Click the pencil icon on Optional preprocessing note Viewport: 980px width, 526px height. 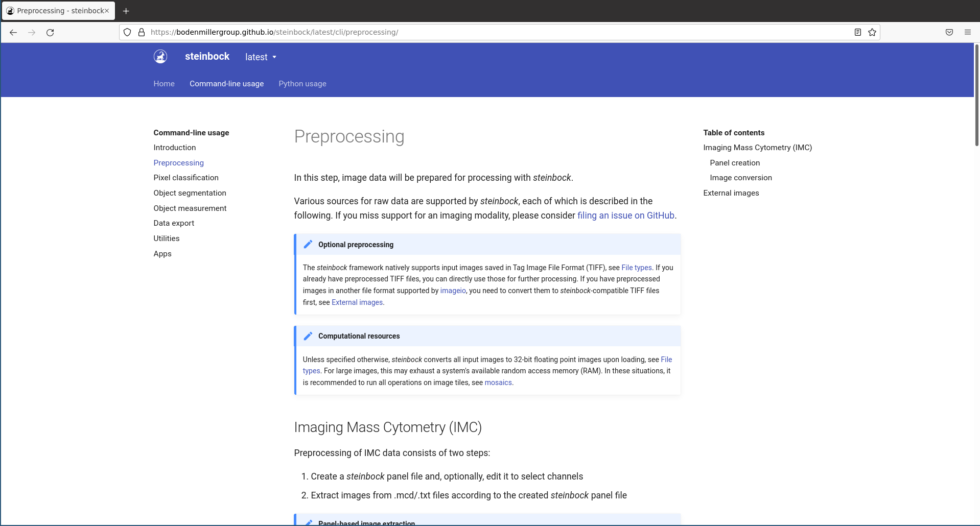point(308,244)
